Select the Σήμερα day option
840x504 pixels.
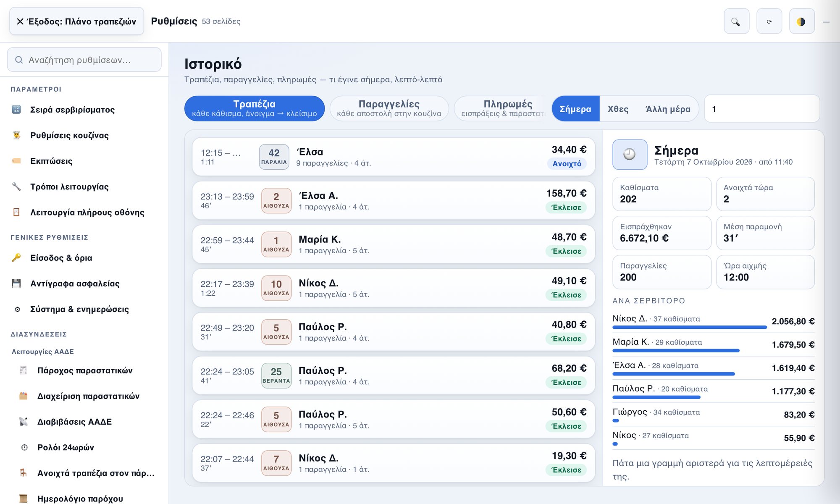point(575,109)
